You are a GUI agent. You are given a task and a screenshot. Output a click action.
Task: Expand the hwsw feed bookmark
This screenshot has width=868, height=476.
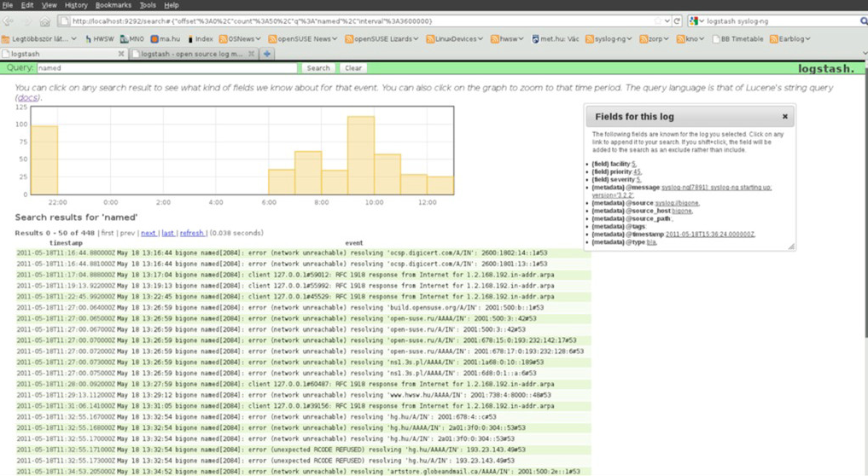[x=507, y=38]
